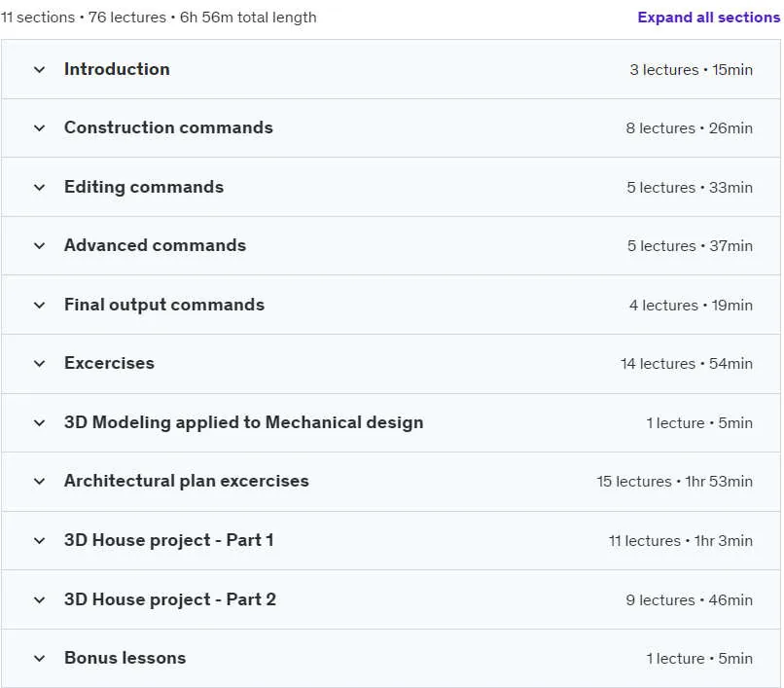Expand Advanced commands chevron arrow
The image size is (784, 688).
[40, 245]
